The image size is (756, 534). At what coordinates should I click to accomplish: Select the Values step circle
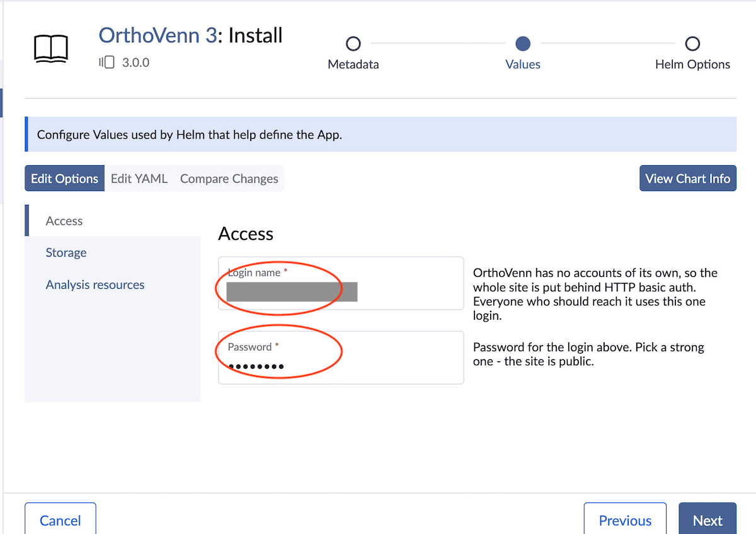click(523, 44)
